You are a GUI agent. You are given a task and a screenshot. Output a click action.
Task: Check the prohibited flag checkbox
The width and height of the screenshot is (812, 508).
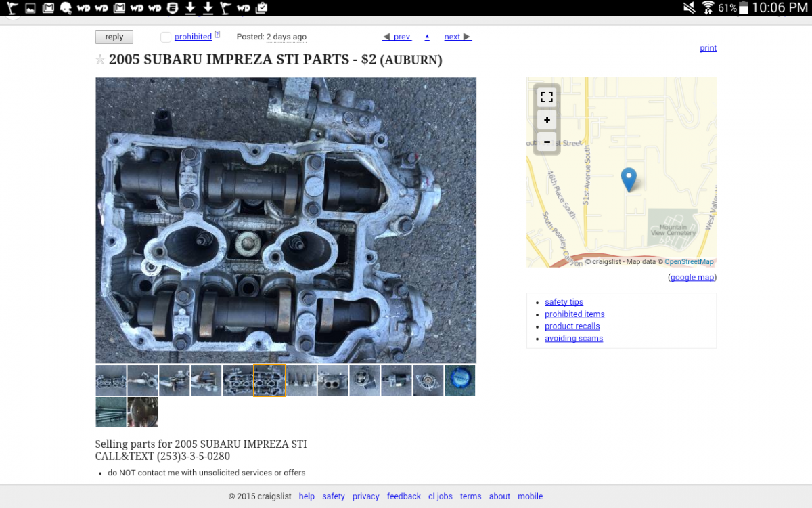tap(166, 37)
